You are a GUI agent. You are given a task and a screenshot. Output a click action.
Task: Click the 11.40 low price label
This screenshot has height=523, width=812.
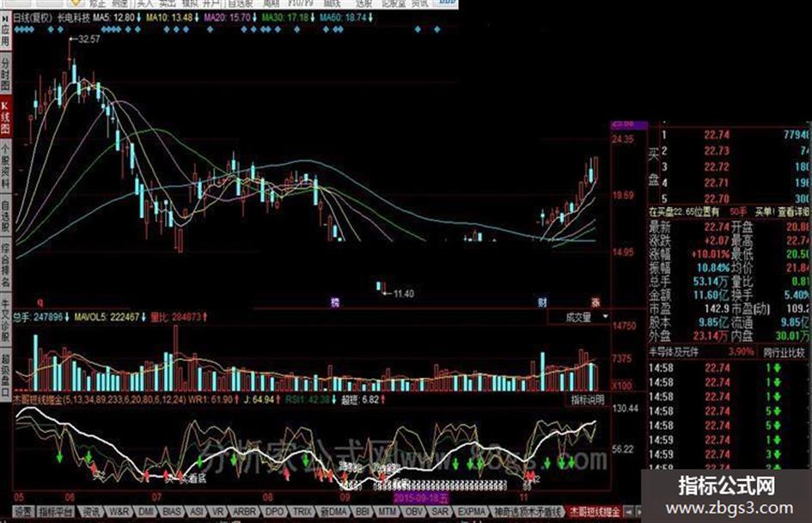(x=403, y=294)
